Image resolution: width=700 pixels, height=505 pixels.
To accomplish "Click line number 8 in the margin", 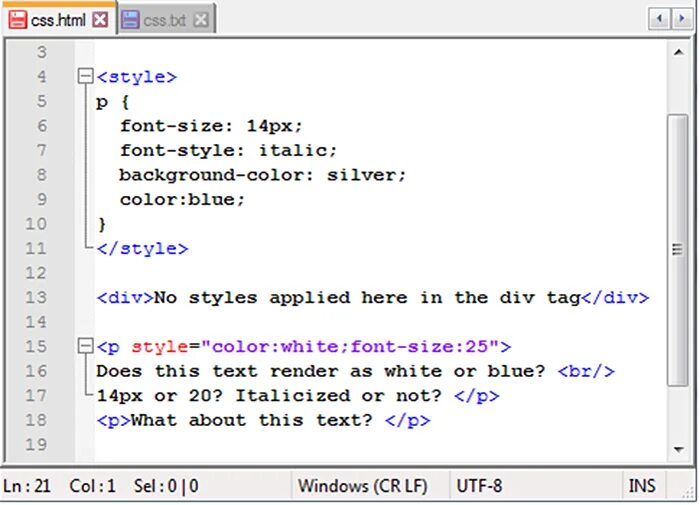I will [x=41, y=175].
